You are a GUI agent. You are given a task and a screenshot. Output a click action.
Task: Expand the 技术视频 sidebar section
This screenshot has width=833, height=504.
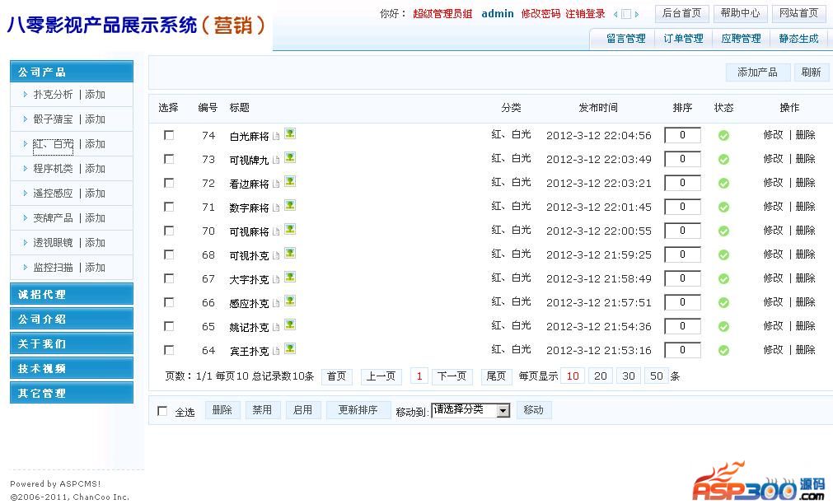[71, 368]
